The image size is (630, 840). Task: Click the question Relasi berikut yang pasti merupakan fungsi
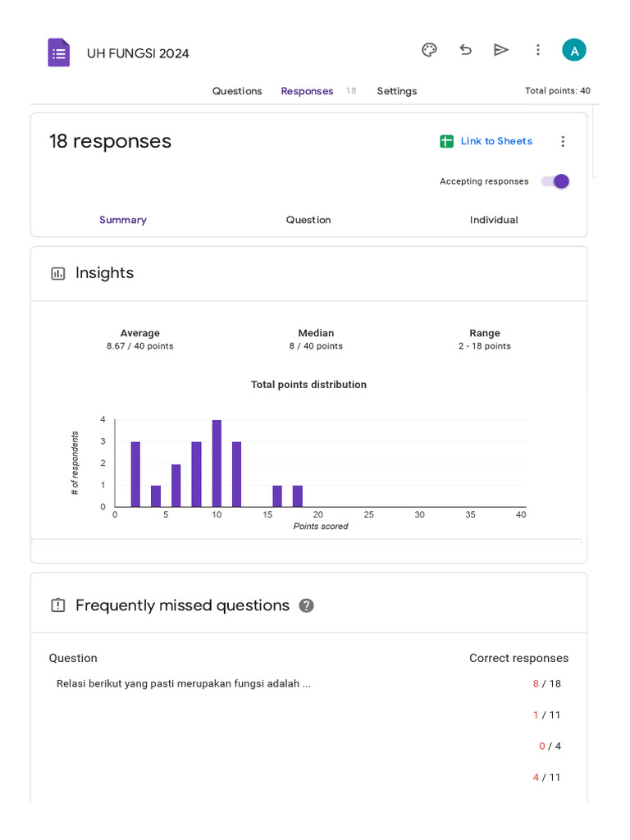(183, 683)
